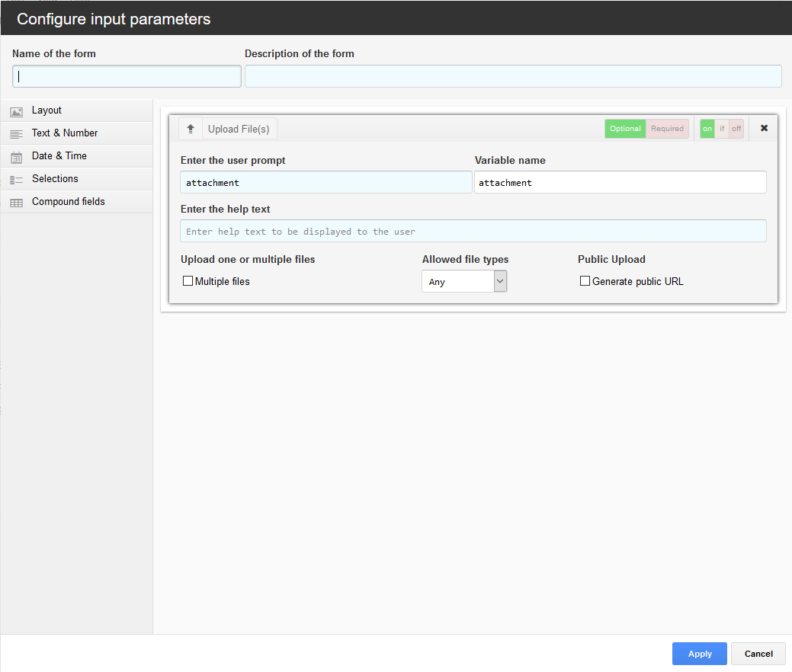Click the Cancel button

[758, 654]
